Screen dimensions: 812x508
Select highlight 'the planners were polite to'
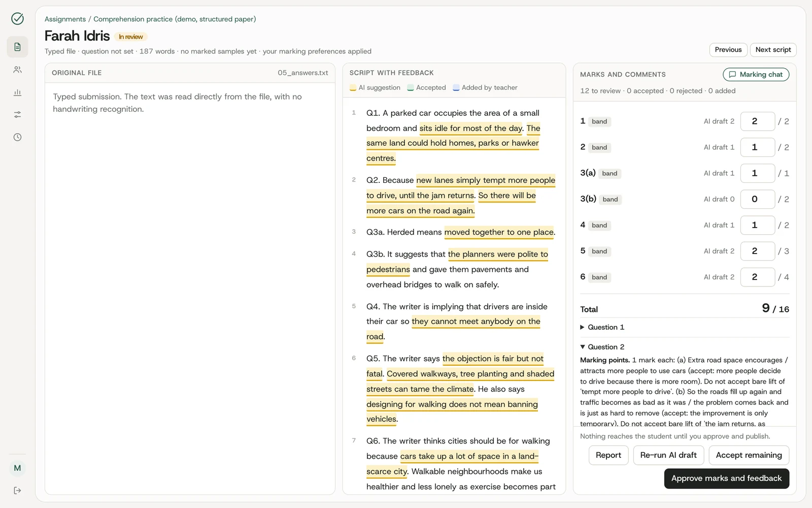coord(498,254)
